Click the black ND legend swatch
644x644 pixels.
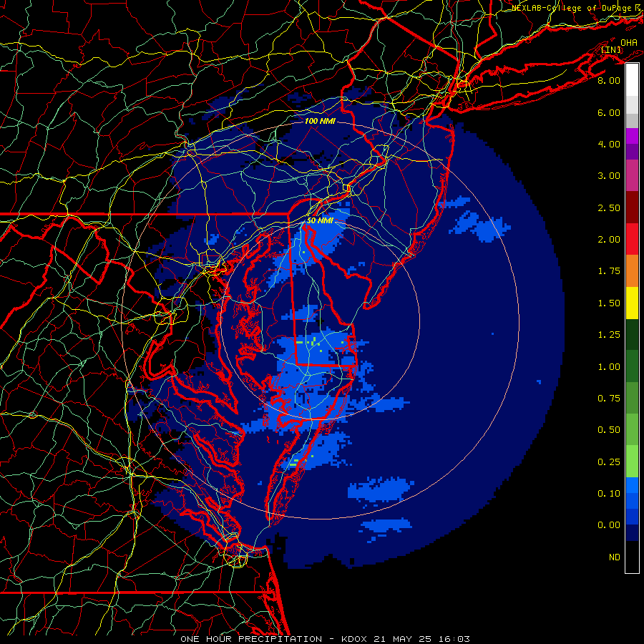[x=632, y=557]
